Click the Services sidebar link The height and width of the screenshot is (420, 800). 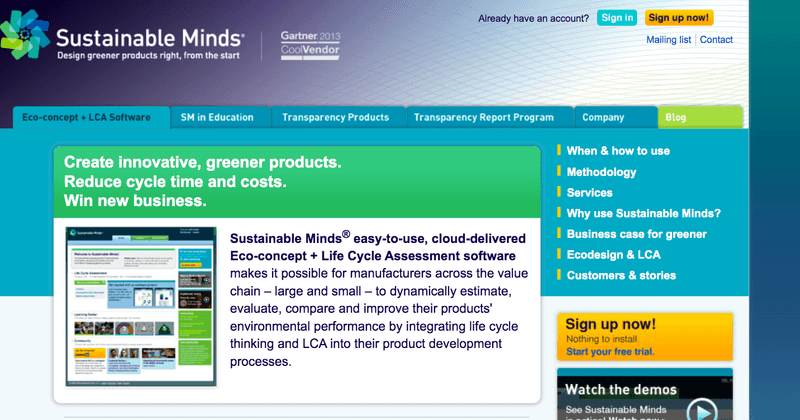tap(589, 193)
